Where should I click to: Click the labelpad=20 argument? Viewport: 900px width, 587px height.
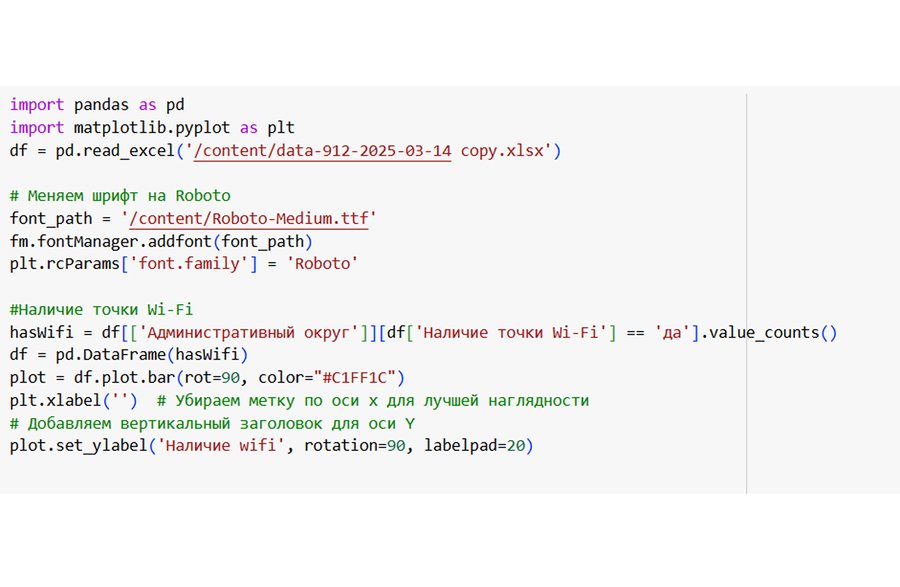pos(478,445)
